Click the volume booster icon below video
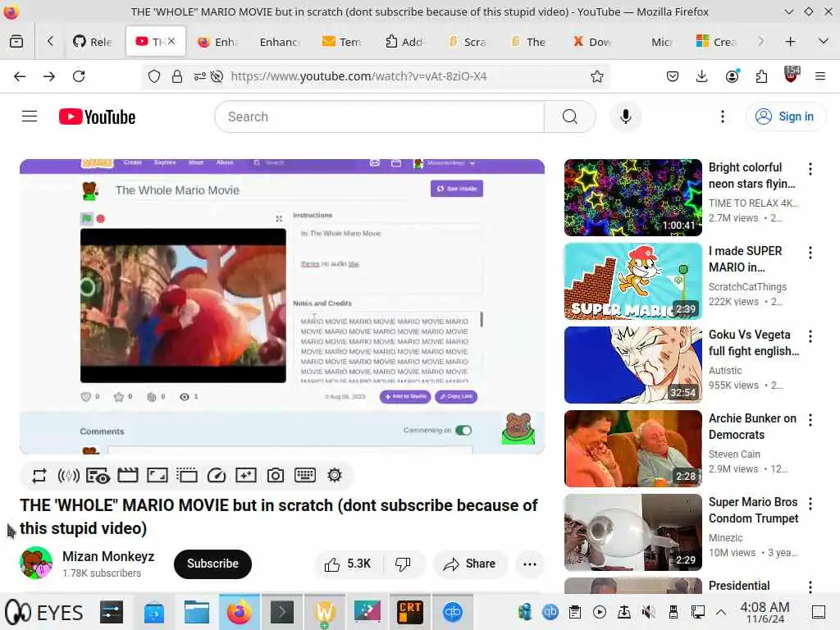 point(69,476)
